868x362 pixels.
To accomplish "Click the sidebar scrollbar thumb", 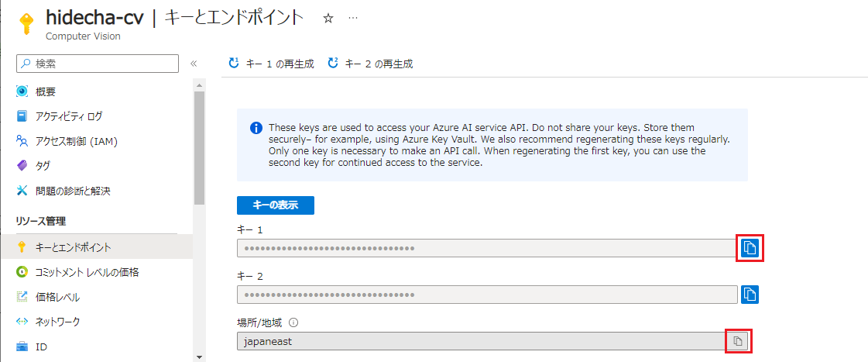I will [199, 148].
